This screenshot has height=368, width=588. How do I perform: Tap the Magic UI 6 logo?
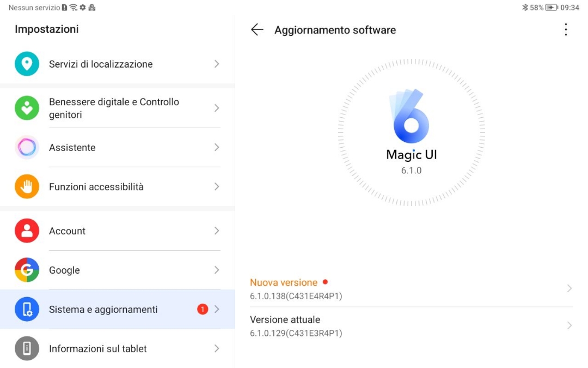(411, 117)
